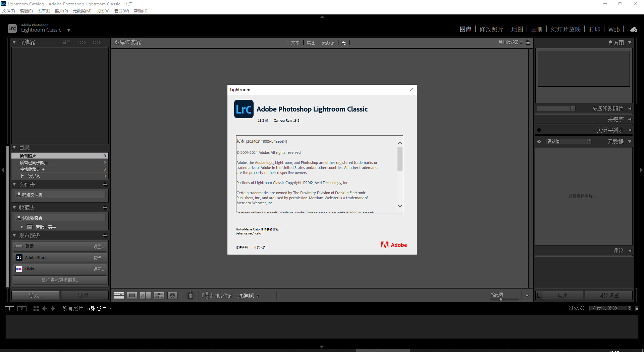Open the 帮助(H) menu

click(140, 11)
